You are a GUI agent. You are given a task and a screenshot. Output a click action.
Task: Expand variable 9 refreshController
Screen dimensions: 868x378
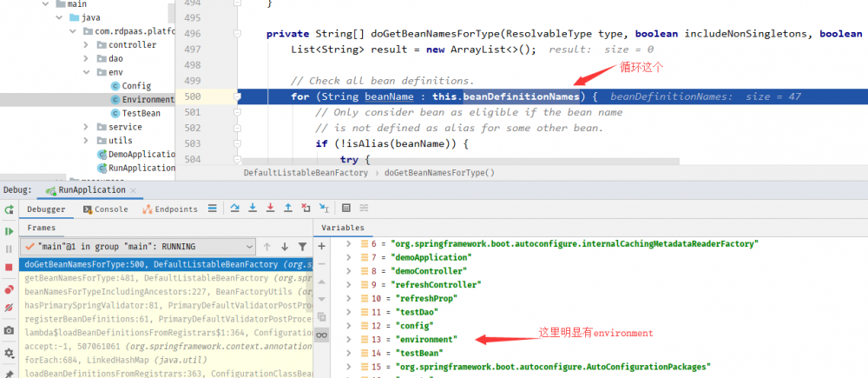(348, 284)
